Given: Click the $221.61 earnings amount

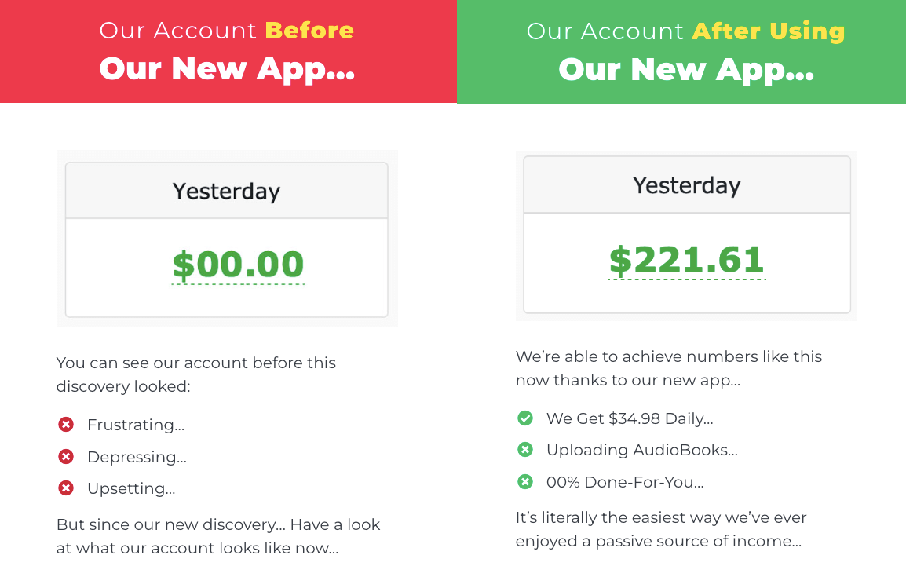Looking at the screenshot, I should pos(687,260).
